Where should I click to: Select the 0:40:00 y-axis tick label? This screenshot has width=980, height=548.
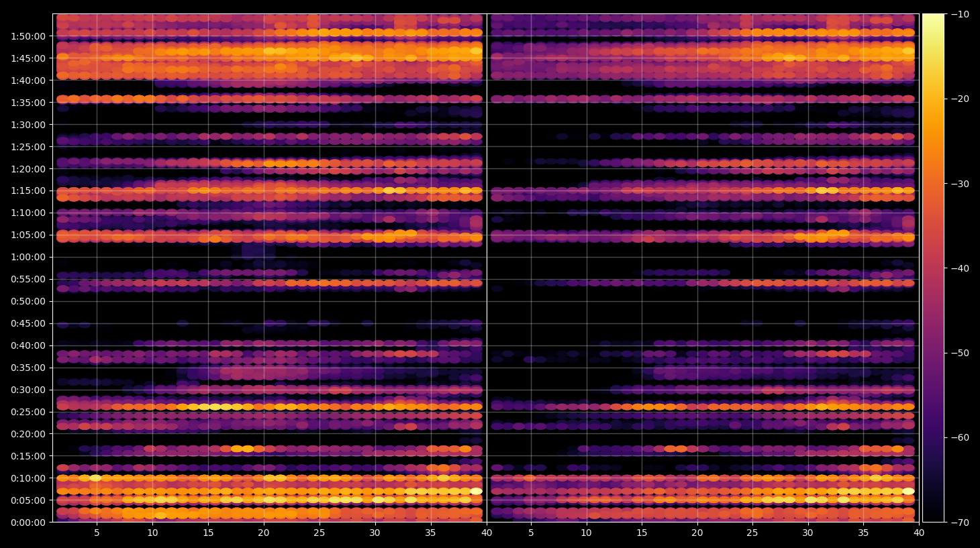click(28, 345)
